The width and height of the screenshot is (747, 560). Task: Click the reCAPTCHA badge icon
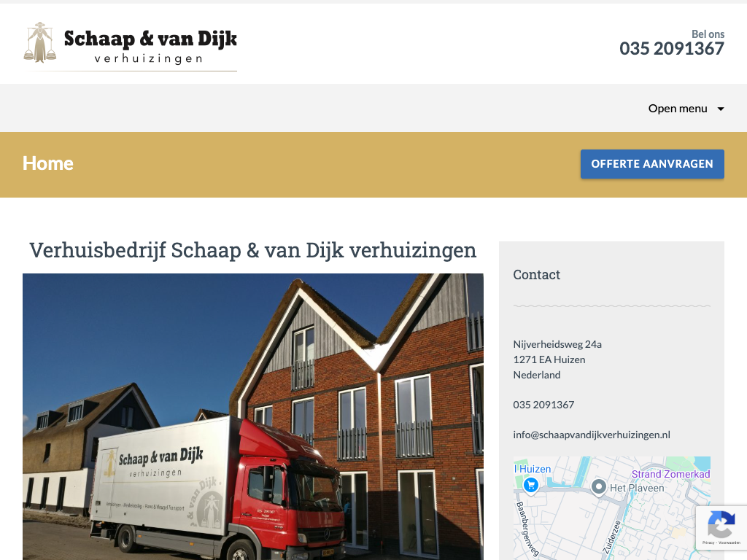click(x=721, y=524)
